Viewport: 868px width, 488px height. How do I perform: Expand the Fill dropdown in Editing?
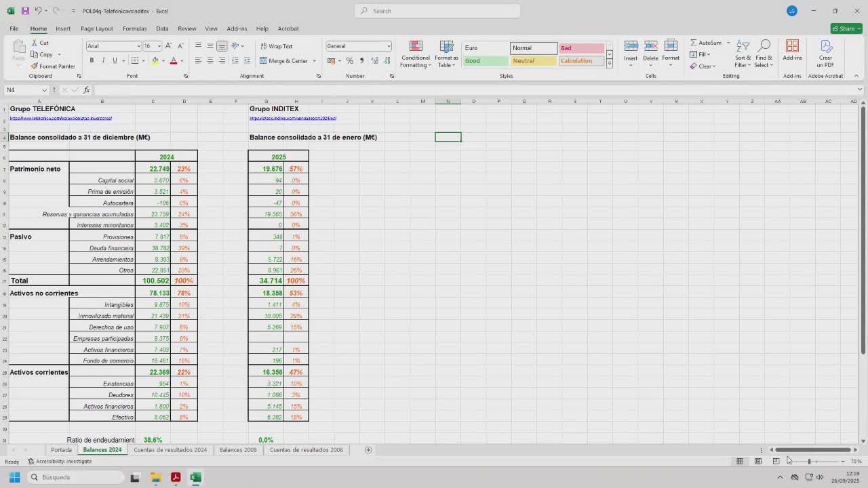709,55
